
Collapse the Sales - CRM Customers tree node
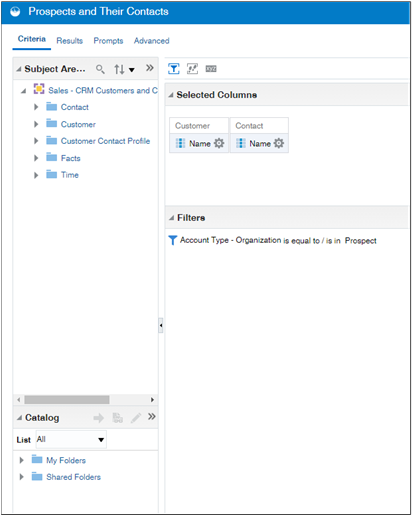tap(23, 91)
